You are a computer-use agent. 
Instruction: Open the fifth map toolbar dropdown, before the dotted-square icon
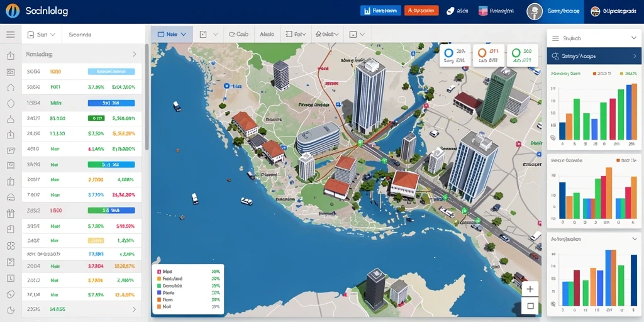326,35
